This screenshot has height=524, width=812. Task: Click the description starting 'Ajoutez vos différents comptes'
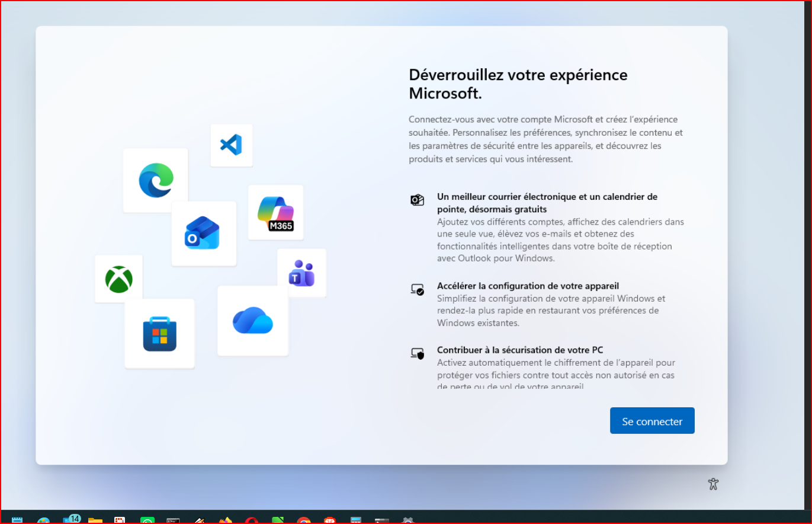coord(560,240)
